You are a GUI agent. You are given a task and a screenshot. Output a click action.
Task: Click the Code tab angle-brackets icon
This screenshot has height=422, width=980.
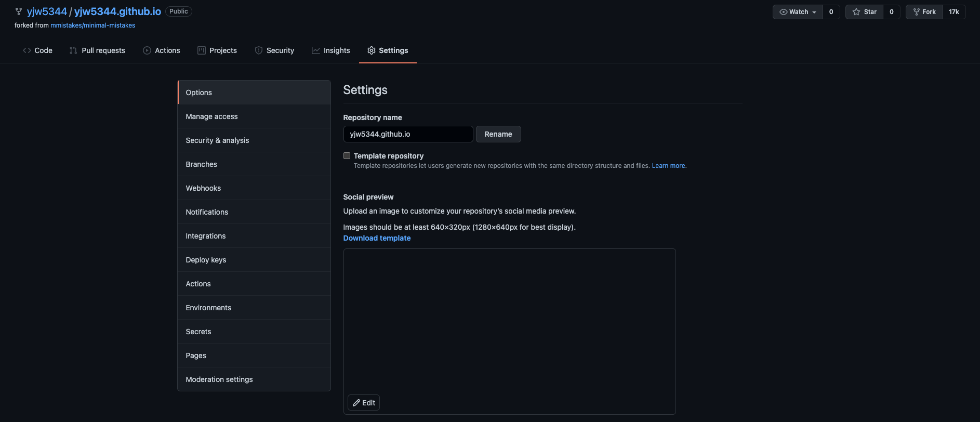click(x=27, y=50)
